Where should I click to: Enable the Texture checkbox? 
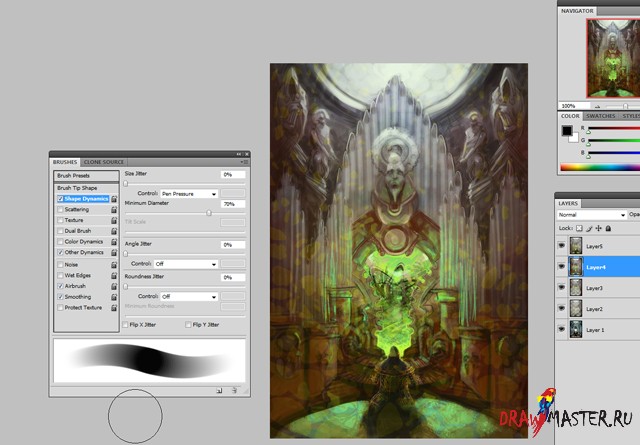click(60, 220)
